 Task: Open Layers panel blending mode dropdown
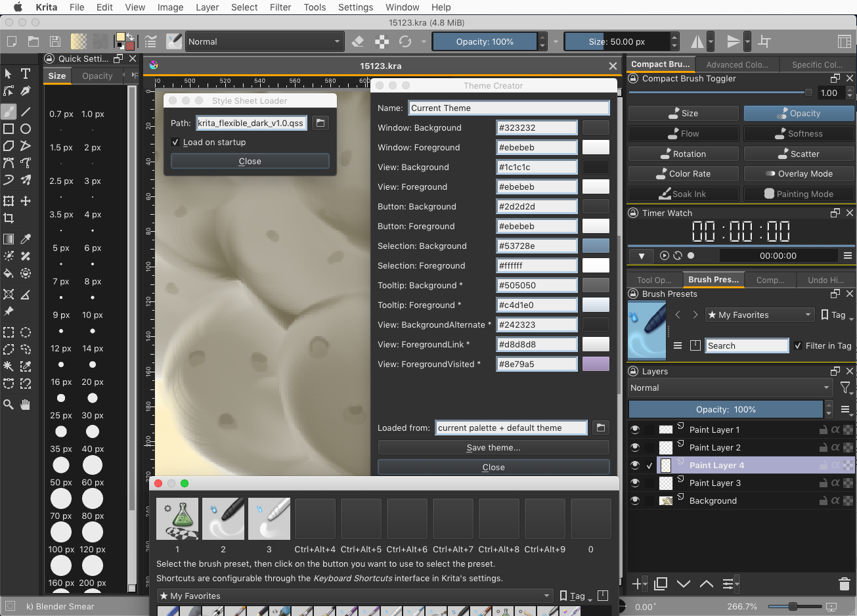click(730, 388)
